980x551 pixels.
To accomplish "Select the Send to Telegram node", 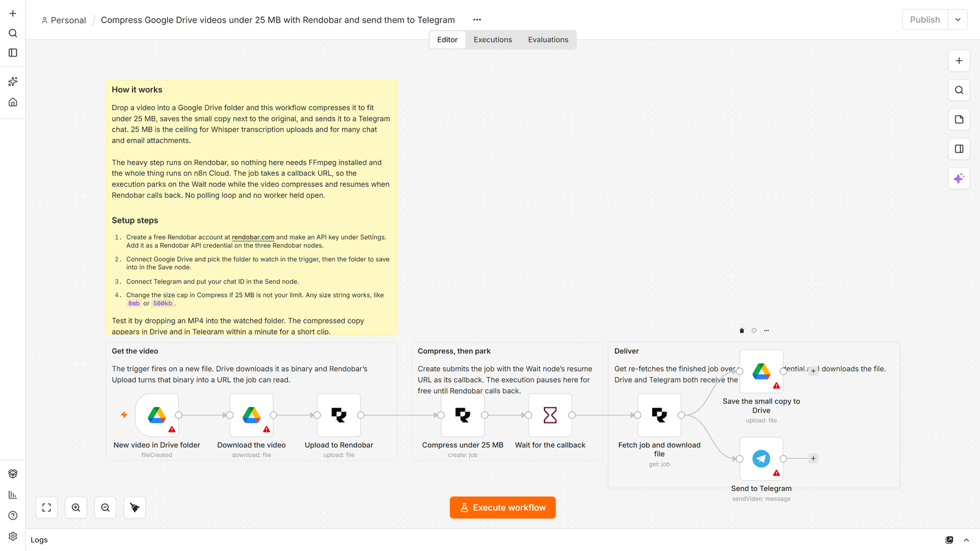I will (x=761, y=459).
